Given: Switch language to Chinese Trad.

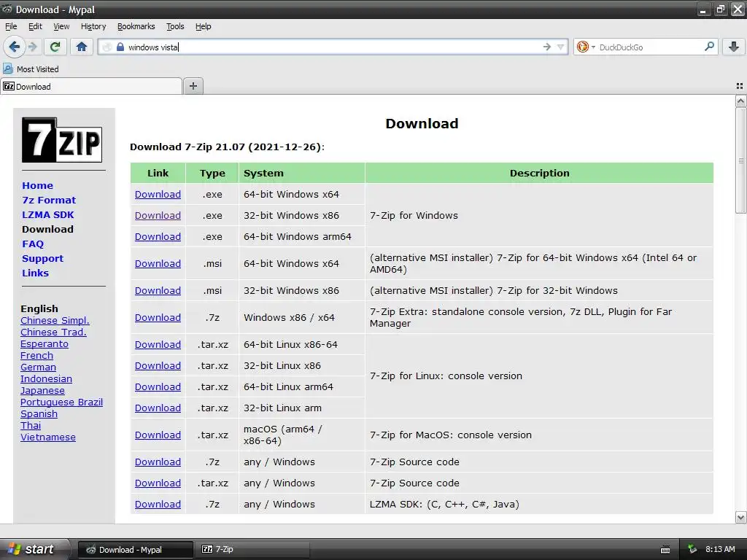Looking at the screenshot, I should point(53,332).
